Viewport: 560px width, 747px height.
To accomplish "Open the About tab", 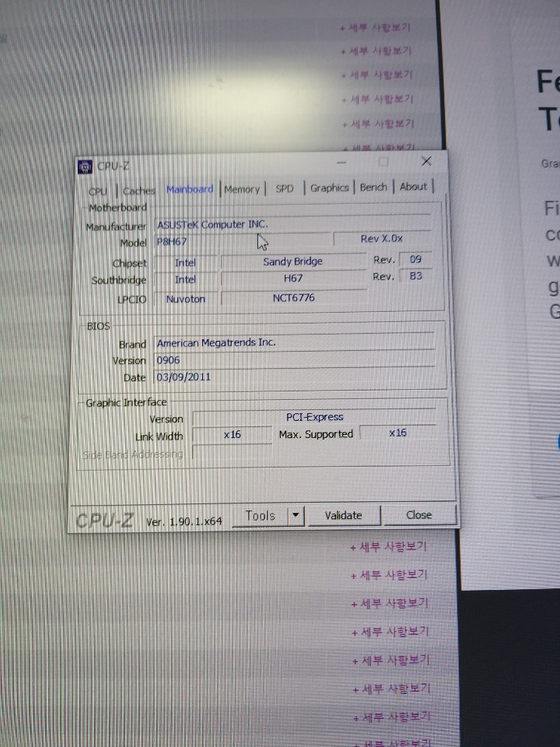I will click(413, 186).
